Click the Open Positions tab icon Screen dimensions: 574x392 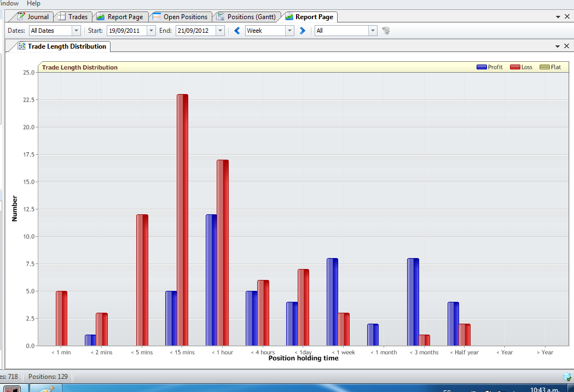tap(156, 16)
